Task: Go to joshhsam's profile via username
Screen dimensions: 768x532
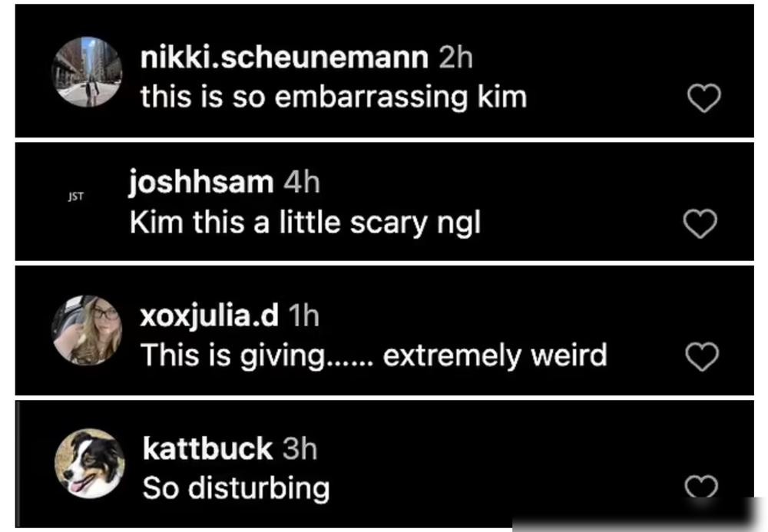Action: tap(200, 183)
